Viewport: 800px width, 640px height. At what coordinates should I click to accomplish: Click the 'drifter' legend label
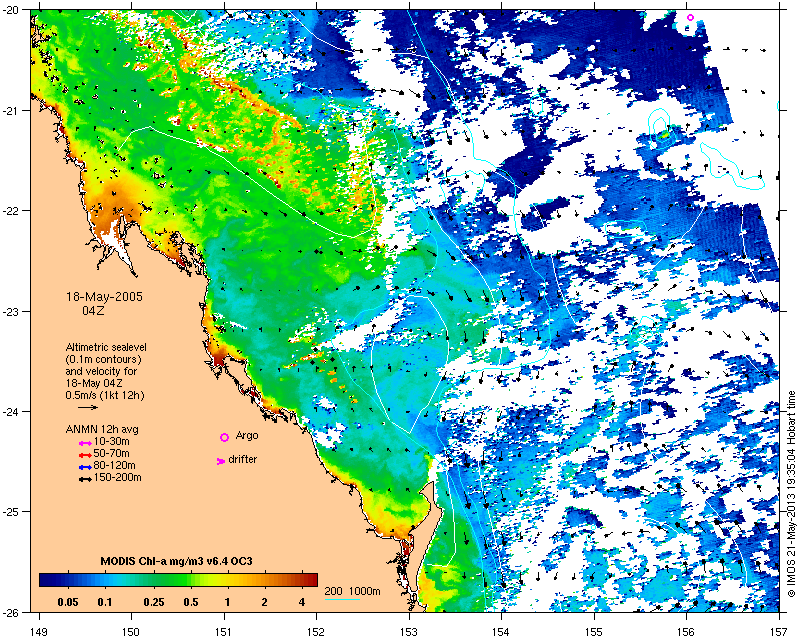(243, 459)
